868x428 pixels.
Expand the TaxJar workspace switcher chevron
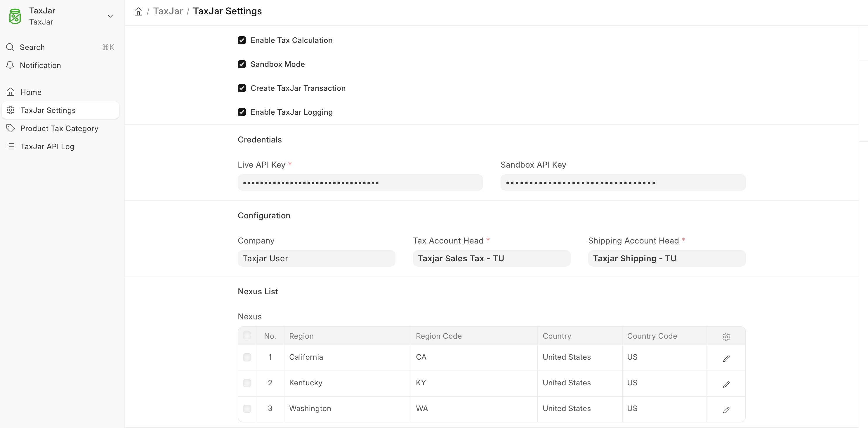tap(110, 16)
